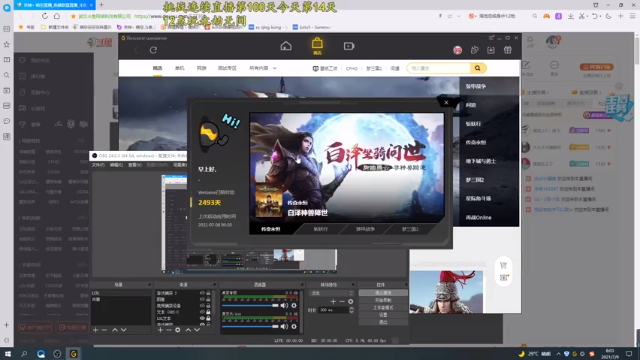640x360 pixels.
Task: Expand the 所有内容 dropdown in WeGame
Action: click(263, 68)
